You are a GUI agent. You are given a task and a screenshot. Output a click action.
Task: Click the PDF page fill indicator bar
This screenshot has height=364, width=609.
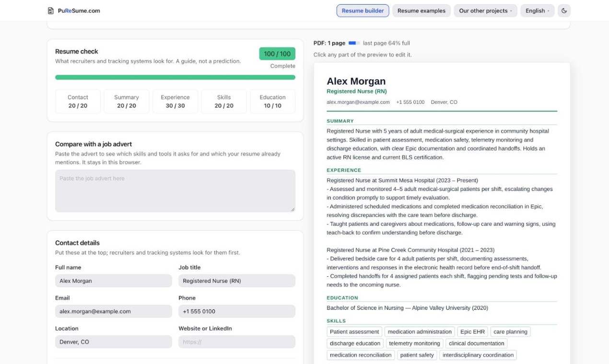point(354,43)
